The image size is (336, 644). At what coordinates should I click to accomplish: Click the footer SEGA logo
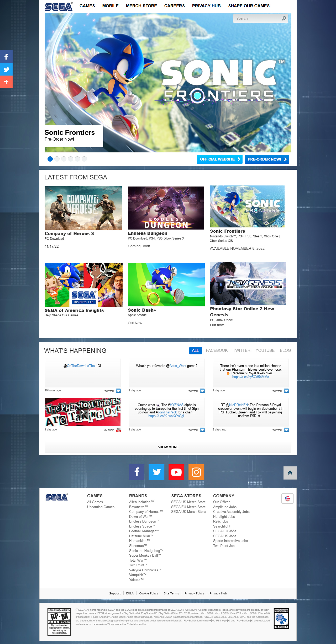click(x=56, y=497)
